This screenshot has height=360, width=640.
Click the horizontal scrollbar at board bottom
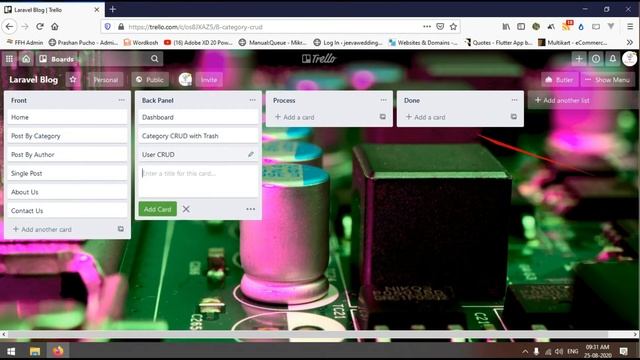point(308,334)
